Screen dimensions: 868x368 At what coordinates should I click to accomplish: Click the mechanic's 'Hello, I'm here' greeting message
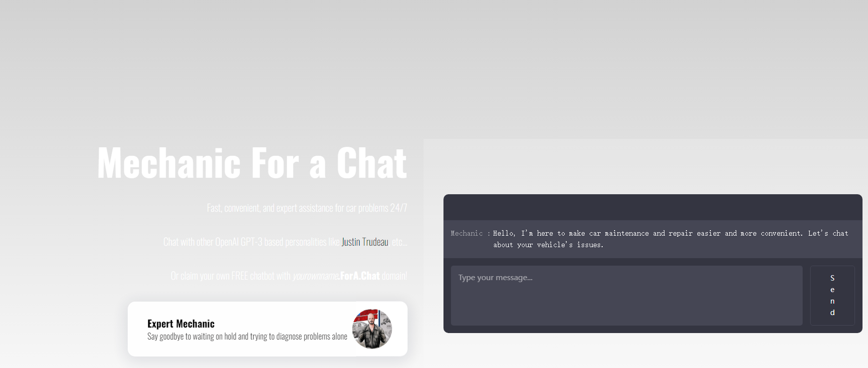[670, 239]
